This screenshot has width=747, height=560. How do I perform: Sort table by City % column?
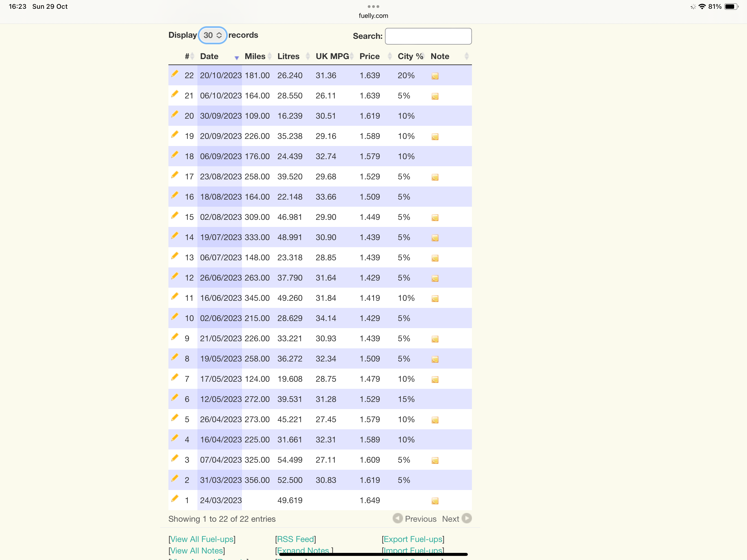click(411, 56)
